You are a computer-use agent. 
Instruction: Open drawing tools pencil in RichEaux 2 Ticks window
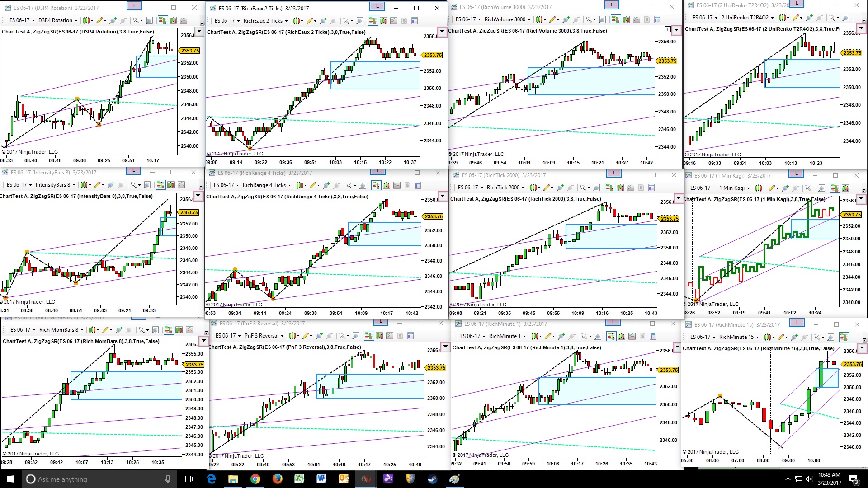click(x=311, y=21)
